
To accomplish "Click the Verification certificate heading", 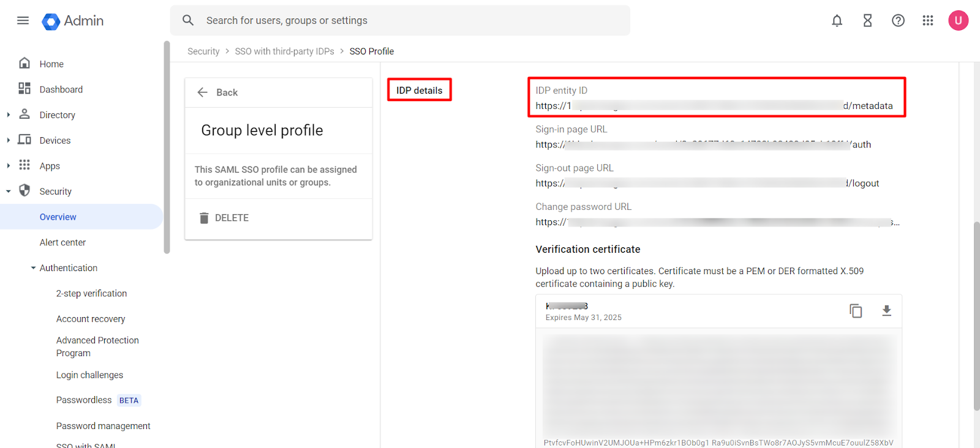I will (x=588, y=249).
